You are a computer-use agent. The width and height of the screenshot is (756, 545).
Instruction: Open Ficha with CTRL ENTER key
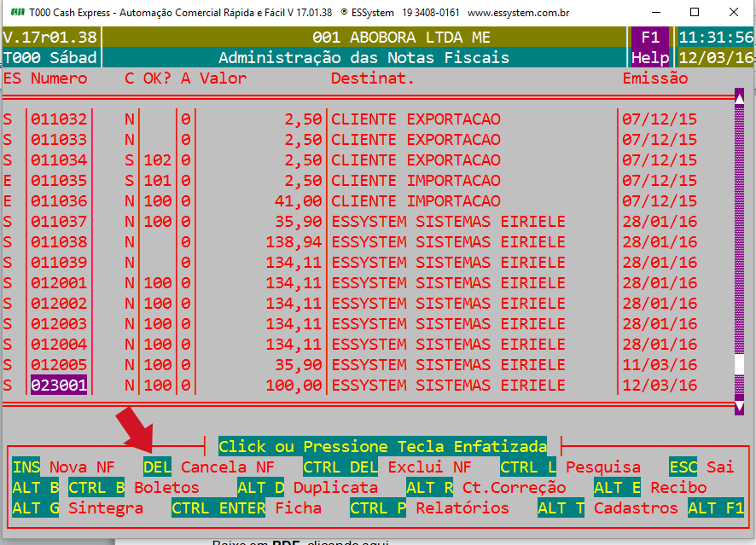tap(218, 508)
